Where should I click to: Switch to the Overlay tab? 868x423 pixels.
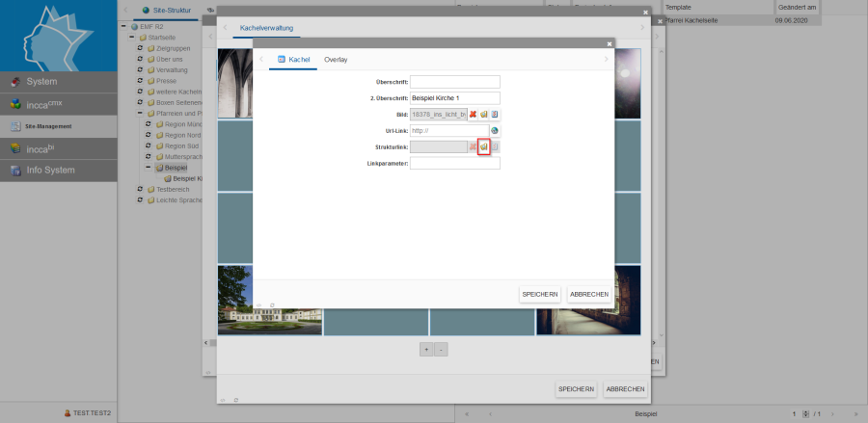(x=336, y=60)
